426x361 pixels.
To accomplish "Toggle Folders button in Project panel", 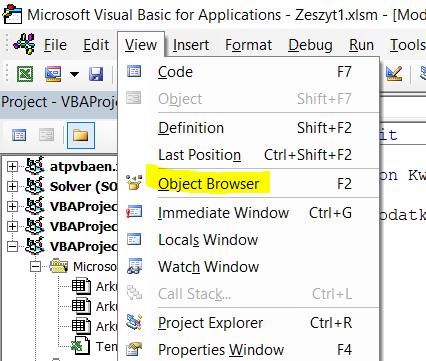I will 81,135.
